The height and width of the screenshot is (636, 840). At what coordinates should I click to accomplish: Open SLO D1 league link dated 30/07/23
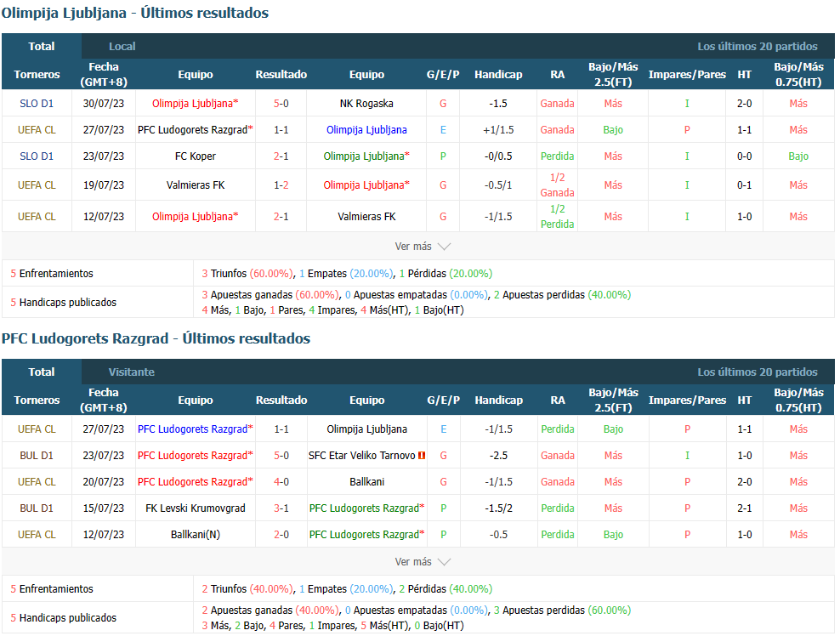pyautogui.click(x=37, y=104)
